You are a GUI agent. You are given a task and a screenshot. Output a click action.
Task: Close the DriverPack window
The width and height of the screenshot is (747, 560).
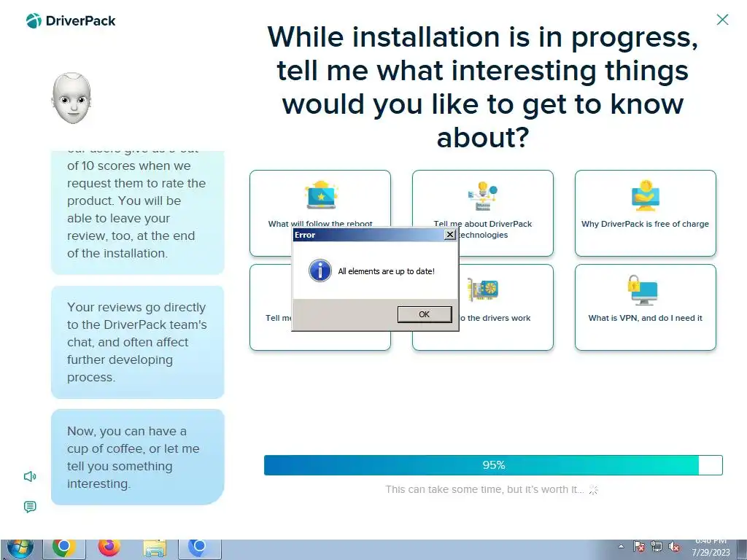(x=722, y=20)
